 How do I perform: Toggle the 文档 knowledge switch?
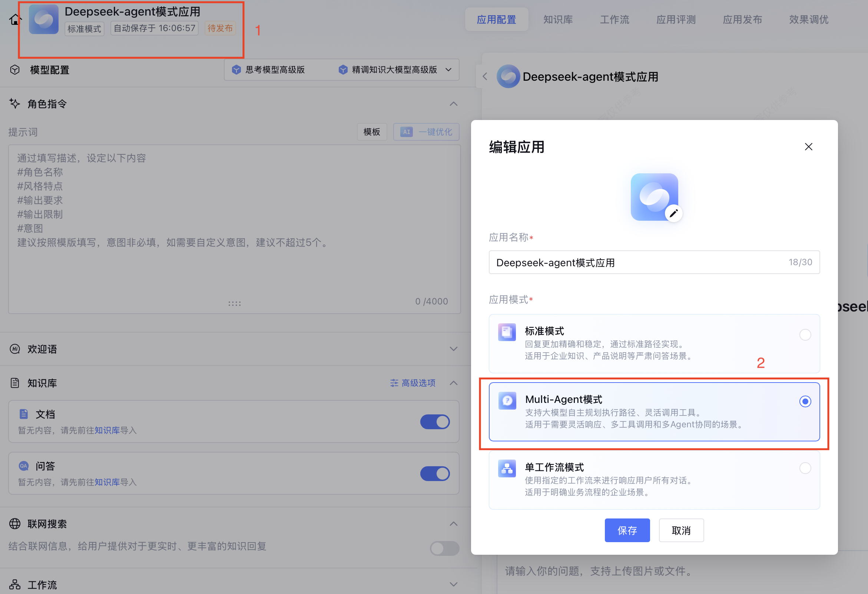coord(435,422)
